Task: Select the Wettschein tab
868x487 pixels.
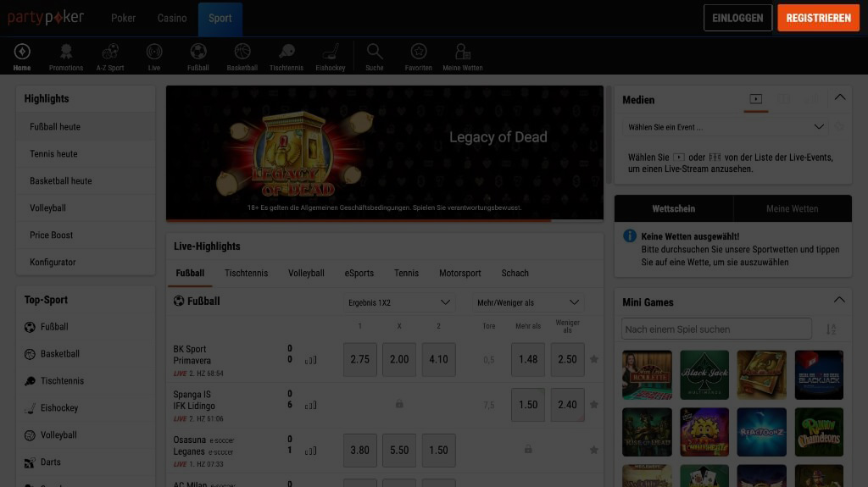Action: point(674,208)
